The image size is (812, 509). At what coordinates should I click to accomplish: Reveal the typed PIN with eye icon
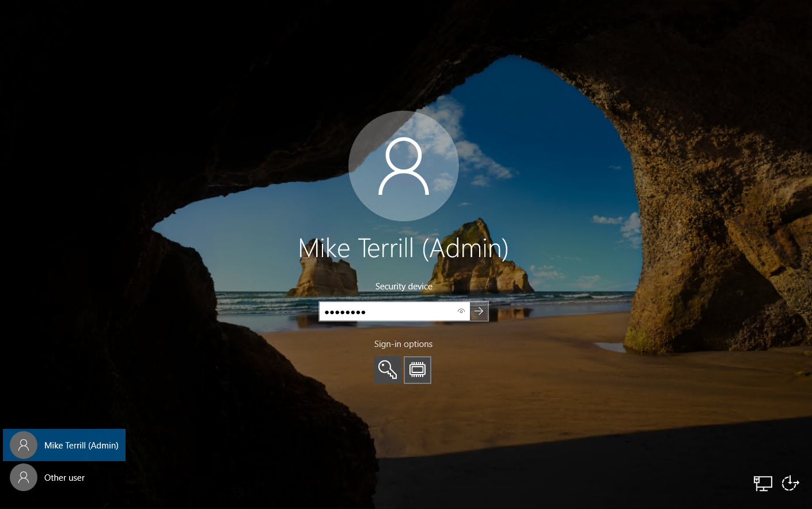[461, 311]
